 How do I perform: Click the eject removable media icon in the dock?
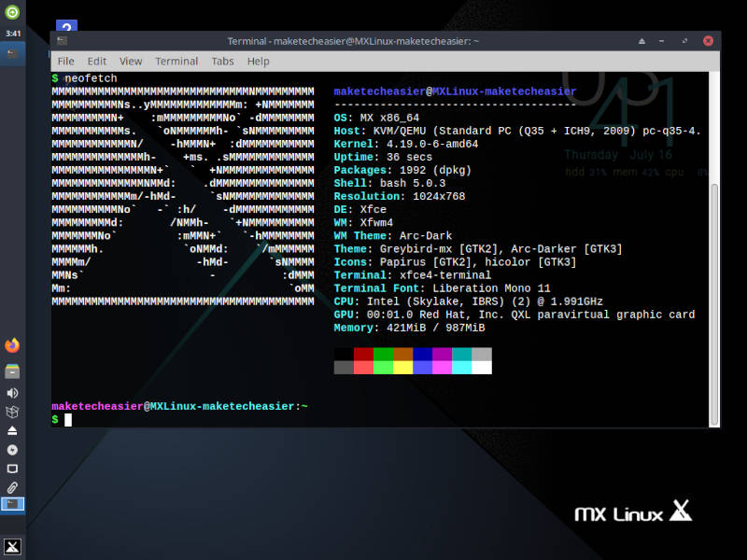point(12,431)
